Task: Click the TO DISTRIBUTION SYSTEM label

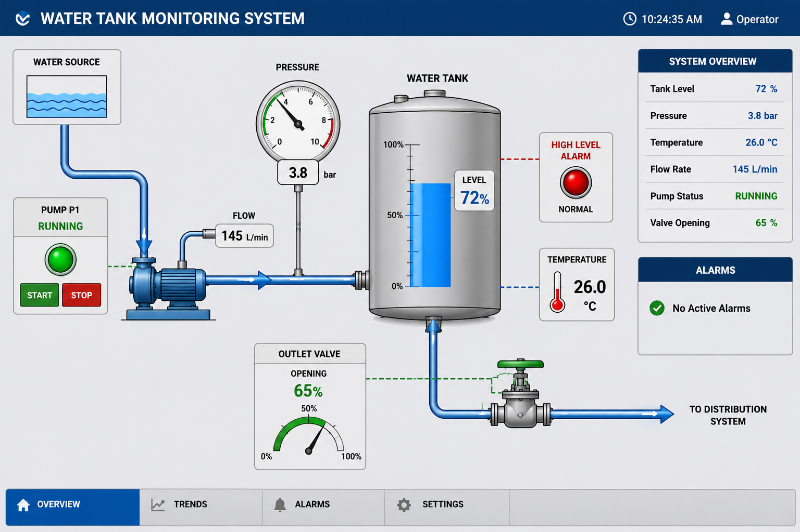Action: point(728,415)
